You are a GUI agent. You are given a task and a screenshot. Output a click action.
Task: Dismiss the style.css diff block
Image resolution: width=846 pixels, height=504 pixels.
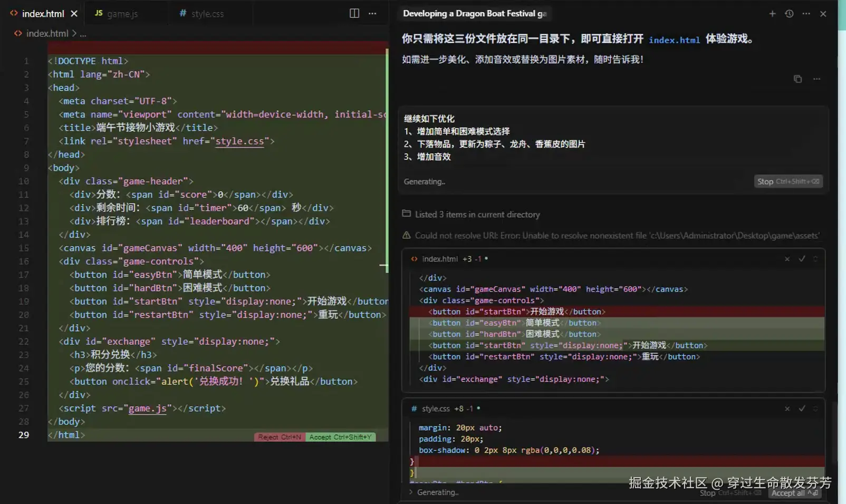coord(787,408)
